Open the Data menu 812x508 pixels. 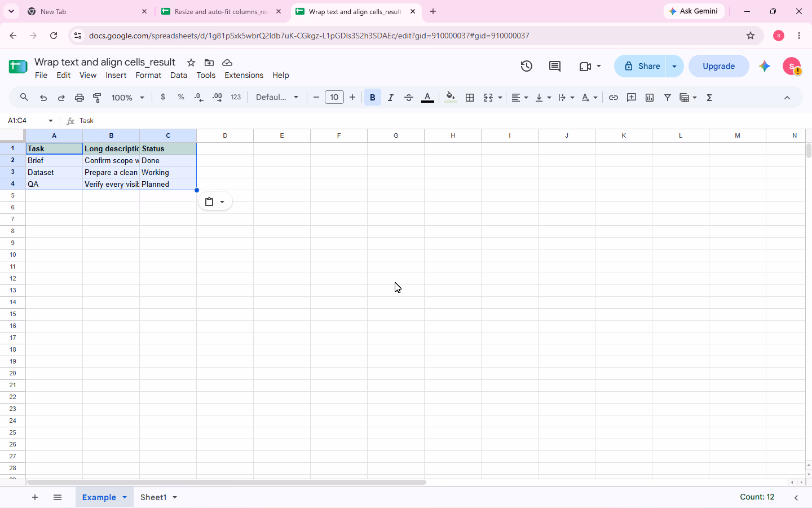179,75
